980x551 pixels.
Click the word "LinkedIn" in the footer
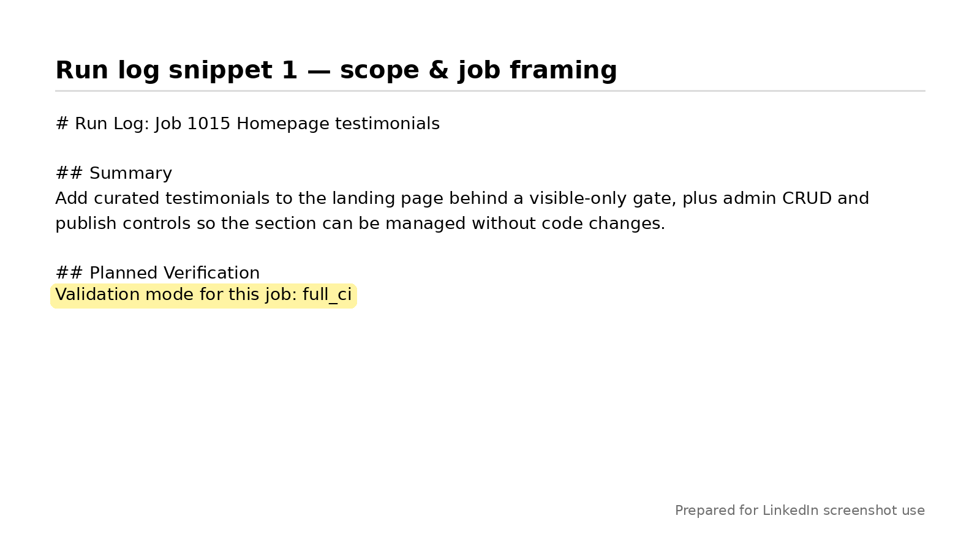click(790, 511)
